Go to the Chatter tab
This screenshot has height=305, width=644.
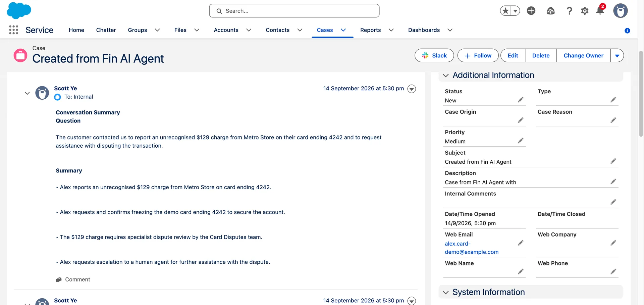coord(106,30)
